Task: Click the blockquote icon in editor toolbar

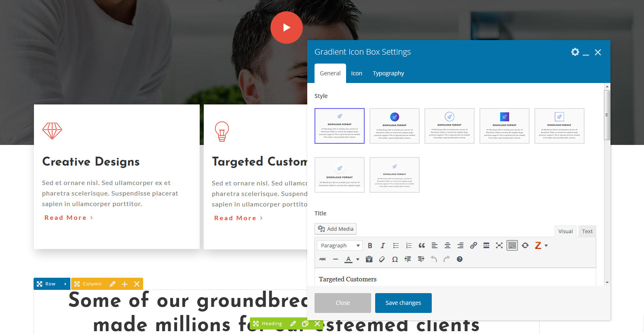Action: coord(422,245)
